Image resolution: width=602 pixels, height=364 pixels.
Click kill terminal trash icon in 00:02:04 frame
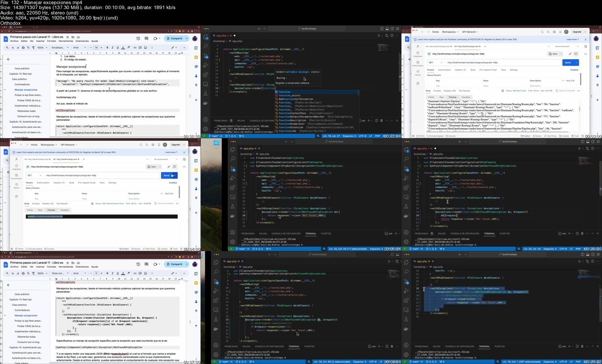coord(382,121)
